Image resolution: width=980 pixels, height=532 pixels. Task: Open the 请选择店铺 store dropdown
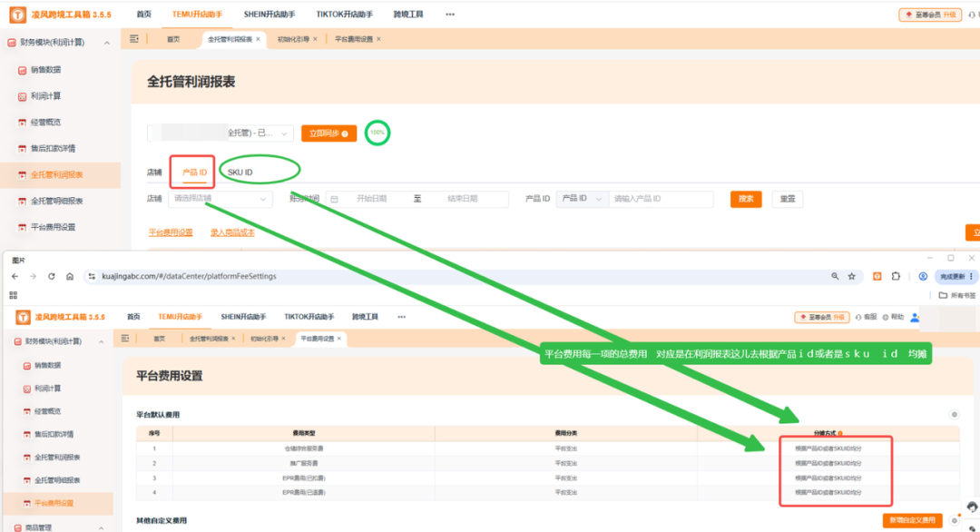tap(220, 199)
